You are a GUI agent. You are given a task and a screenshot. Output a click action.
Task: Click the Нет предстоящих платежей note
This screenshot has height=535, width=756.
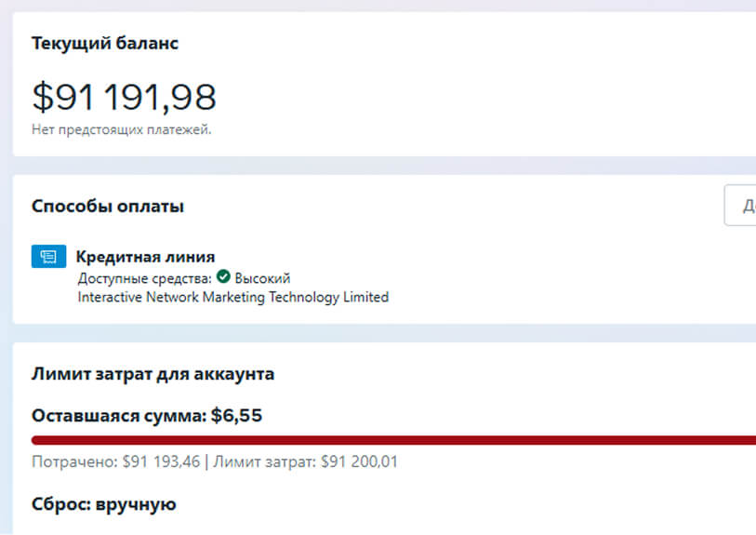tap(122, 129)
